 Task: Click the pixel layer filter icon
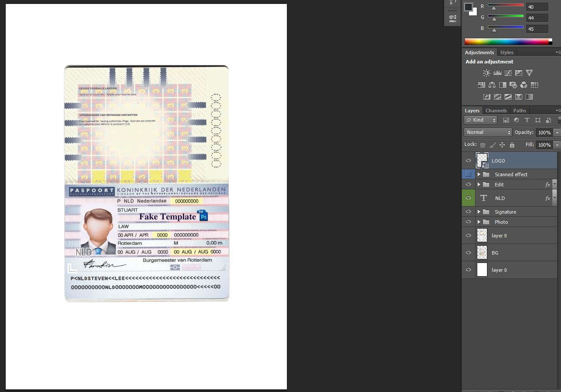[506, 120]
